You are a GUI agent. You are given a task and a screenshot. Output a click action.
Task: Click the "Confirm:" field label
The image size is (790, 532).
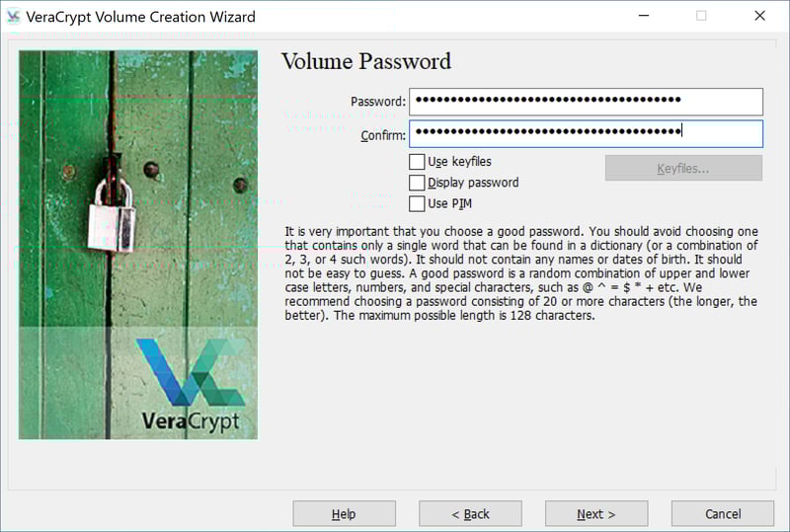click(x=383, y=135)
